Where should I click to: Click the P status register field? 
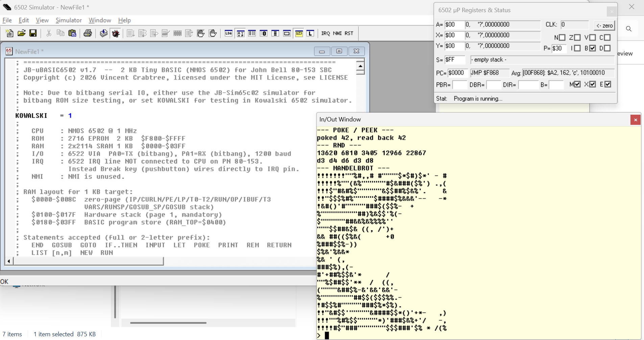[x=559, y=48]
